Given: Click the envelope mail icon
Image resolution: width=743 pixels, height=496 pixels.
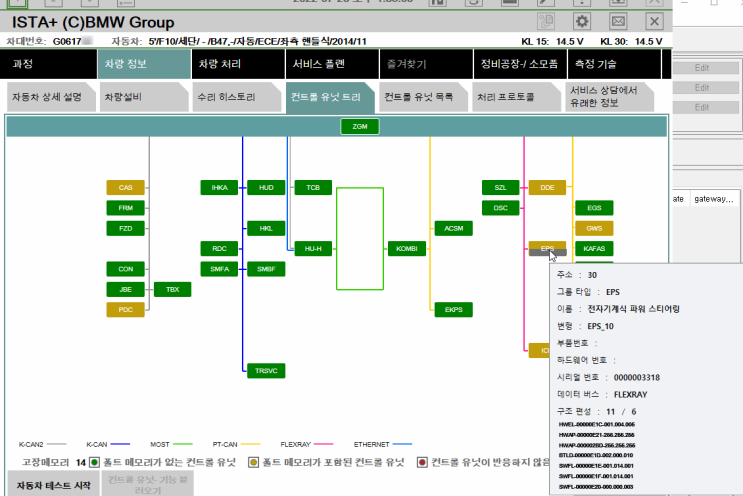Looking at the screenshot, I should pos(618,21).
